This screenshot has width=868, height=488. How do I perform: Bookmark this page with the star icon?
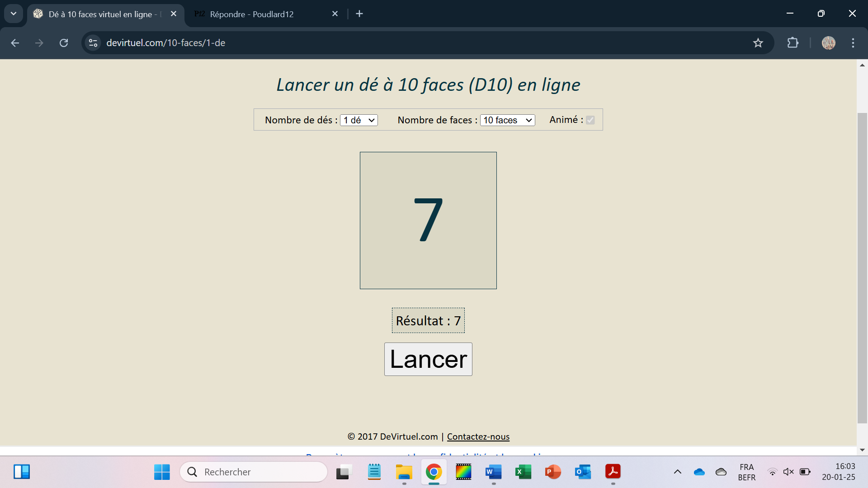(758, 43)
